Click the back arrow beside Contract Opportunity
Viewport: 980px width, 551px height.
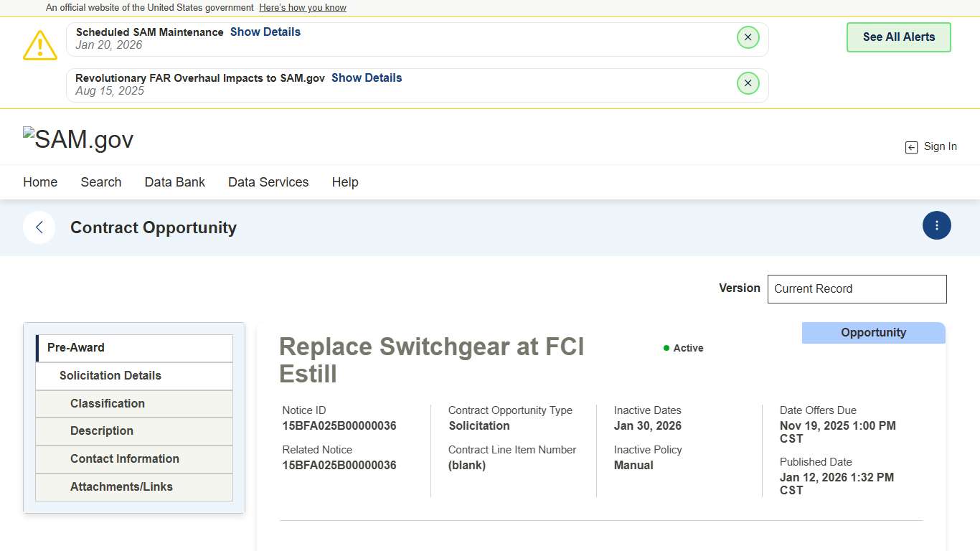[39, 227]
